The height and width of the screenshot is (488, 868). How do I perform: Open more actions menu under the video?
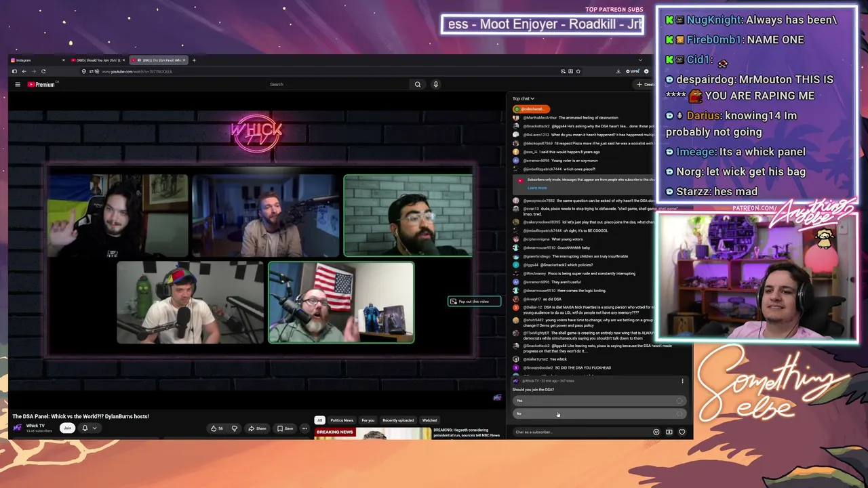[x=304, y=428]
